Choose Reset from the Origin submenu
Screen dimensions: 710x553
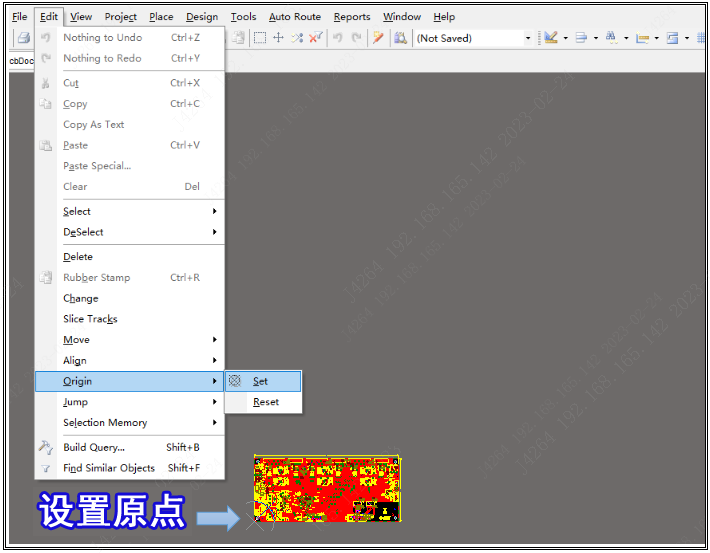point(266,402)
